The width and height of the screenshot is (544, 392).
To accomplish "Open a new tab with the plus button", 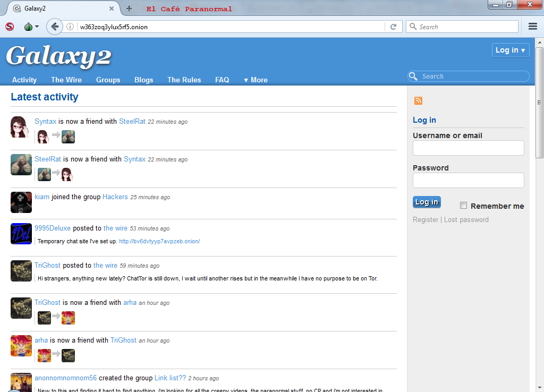I will click(129, 8).
